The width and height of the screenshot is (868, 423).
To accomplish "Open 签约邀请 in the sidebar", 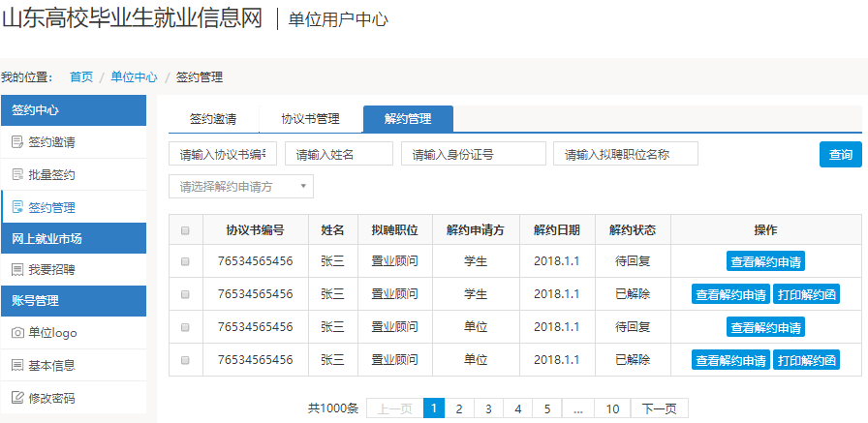I will [74, 142].
